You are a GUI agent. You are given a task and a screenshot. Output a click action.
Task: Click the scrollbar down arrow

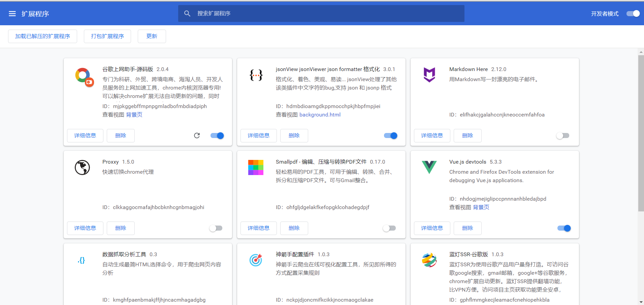pyautogui.click(x=641, y=302)
